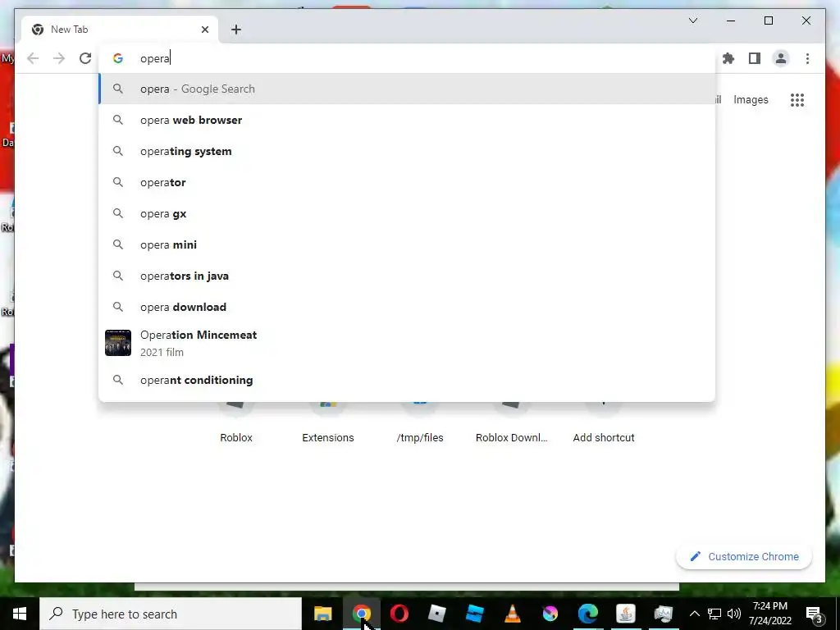
Task: Click the Google G icon in address bar
Action: point(118,58)
